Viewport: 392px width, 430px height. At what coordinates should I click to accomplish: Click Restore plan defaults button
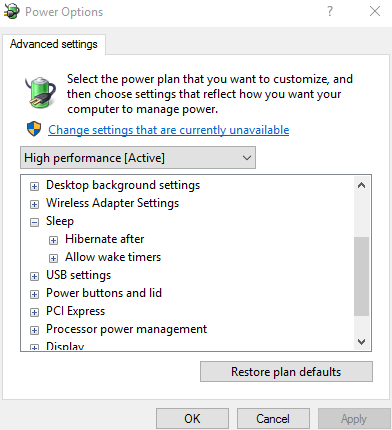click(286, 372)
